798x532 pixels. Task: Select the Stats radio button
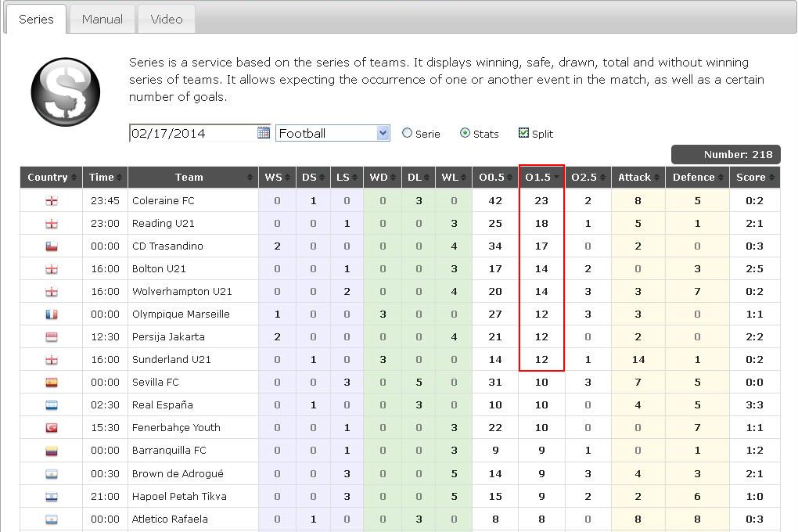pyautogui.click(x=465, y=133)
